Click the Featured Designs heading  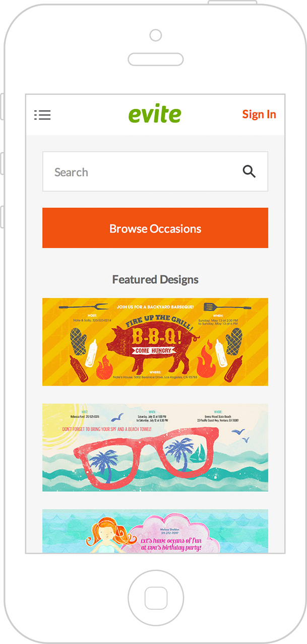click(155, 279)
